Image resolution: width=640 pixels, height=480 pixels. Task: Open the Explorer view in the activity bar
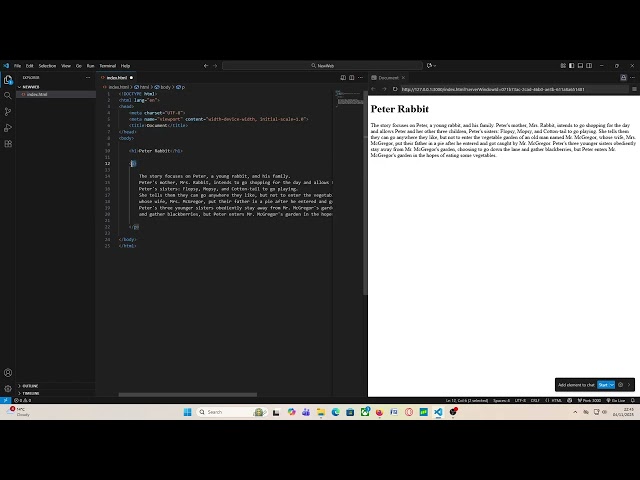8,80
